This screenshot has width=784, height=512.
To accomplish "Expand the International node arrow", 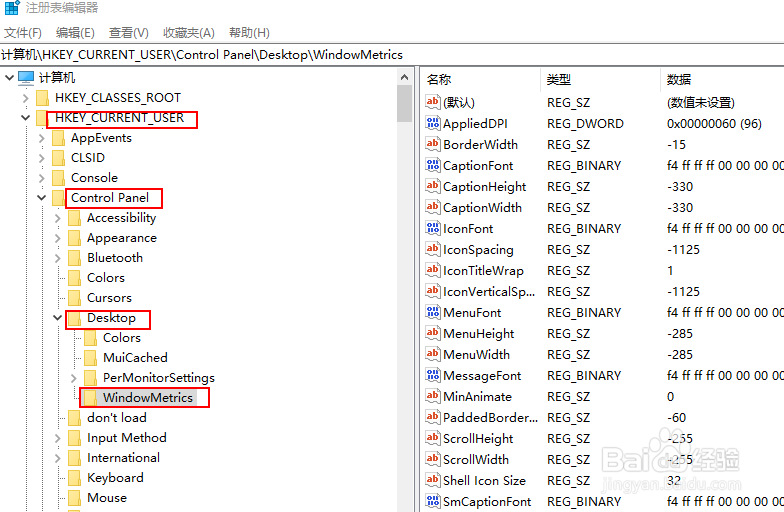I will click(x=58, y=458).
